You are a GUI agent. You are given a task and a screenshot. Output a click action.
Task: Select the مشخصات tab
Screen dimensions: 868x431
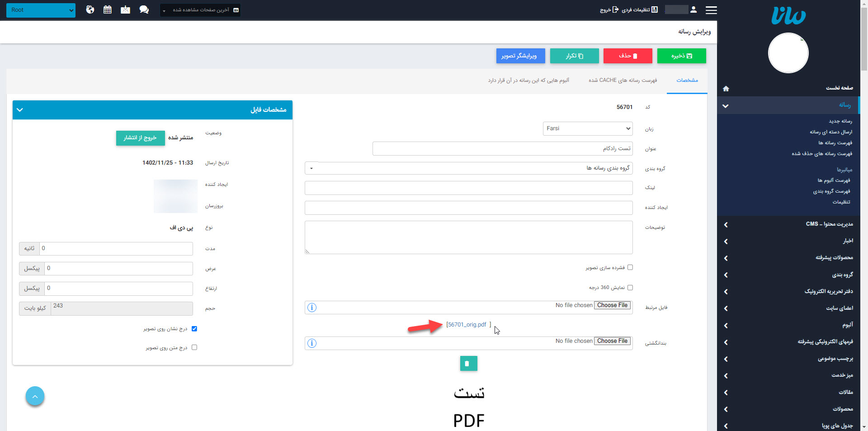688,80
